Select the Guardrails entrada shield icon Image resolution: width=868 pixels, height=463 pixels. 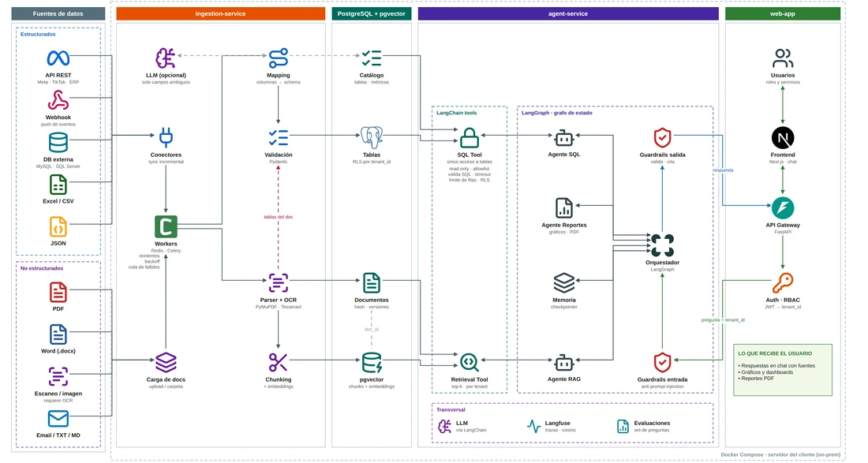click(x=662, y=363)
